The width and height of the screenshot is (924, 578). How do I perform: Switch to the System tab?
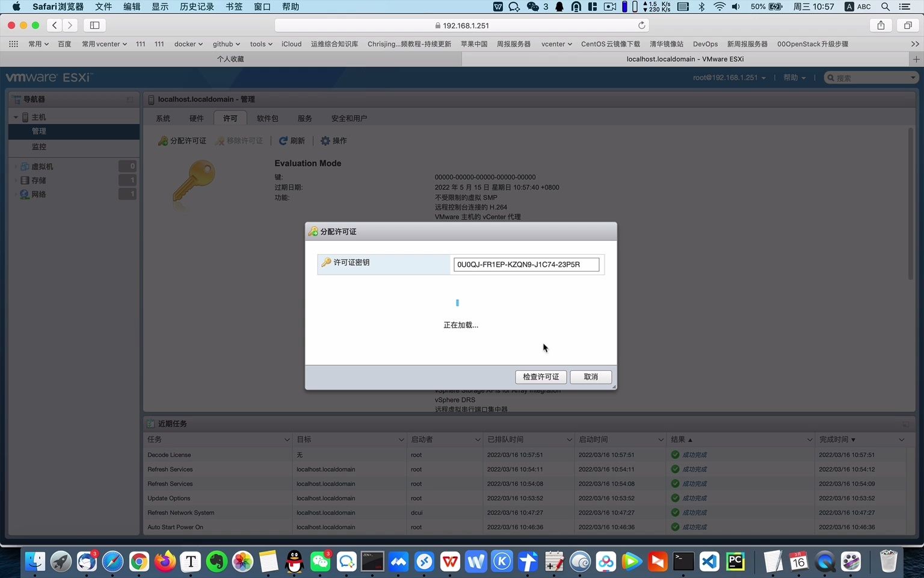click(x=163, y=119)
